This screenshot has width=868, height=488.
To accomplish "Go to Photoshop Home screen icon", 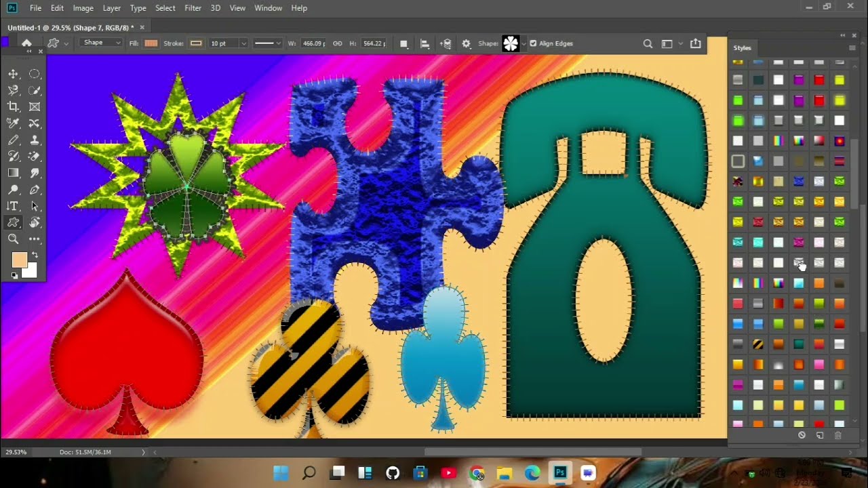I will pyautogui.click(x=26, y=43).
